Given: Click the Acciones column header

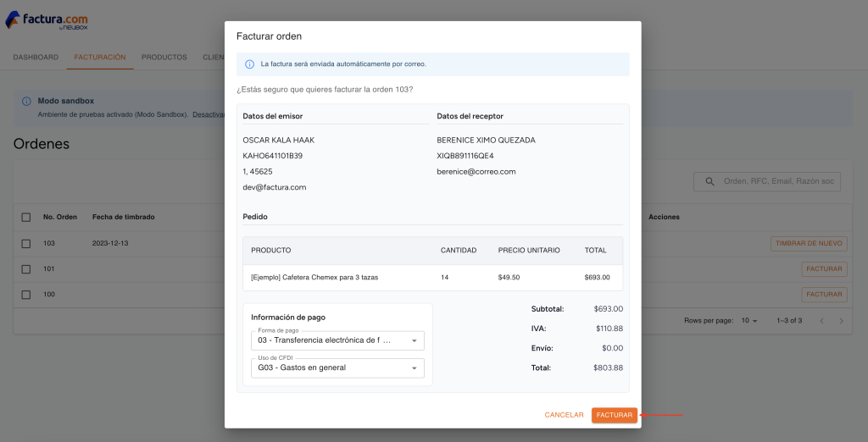Looking at the screenshot, I should 664,218.
